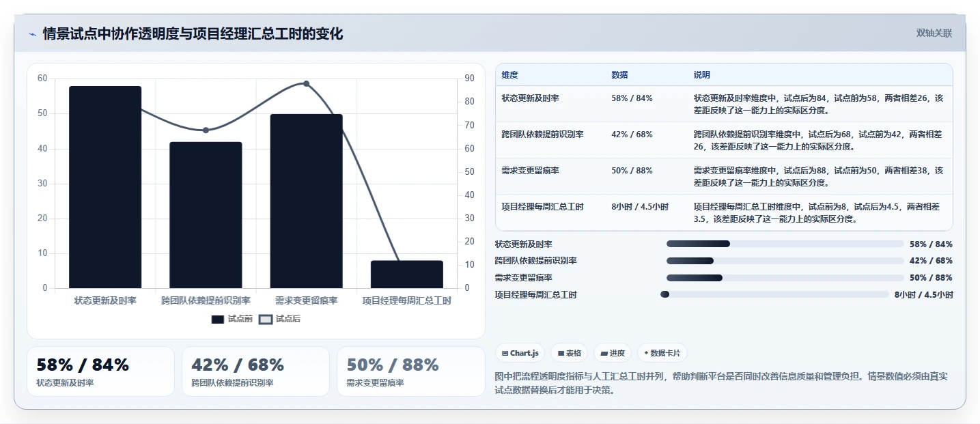The height and width of the screenshot is (424, 980).
Task: Click the Chart.js chip
Action: point(520,353)
